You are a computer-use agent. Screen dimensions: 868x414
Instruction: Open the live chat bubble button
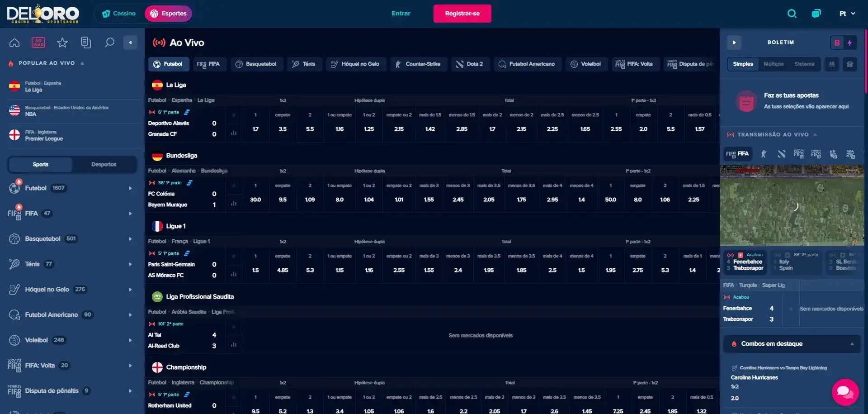[845, 392]
